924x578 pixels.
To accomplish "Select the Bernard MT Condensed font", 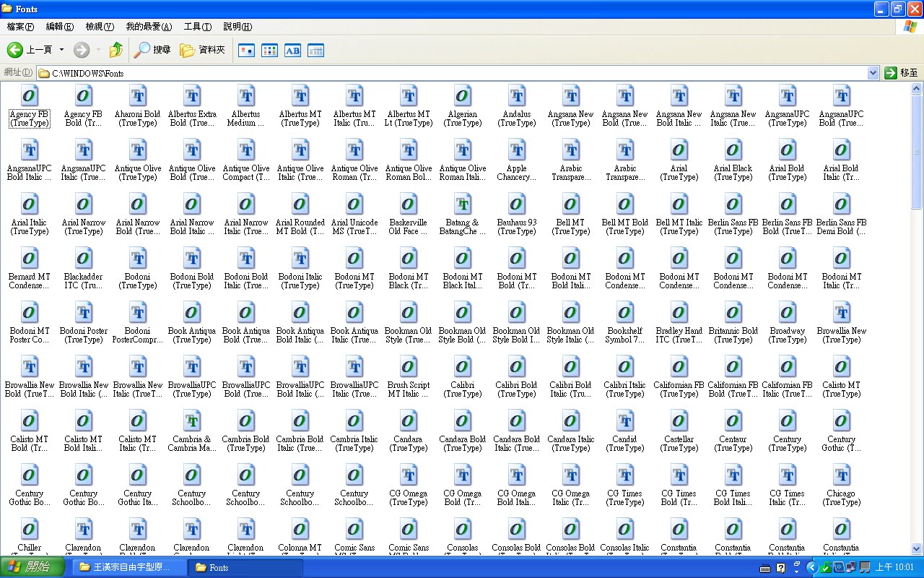I will click(30, 268).
